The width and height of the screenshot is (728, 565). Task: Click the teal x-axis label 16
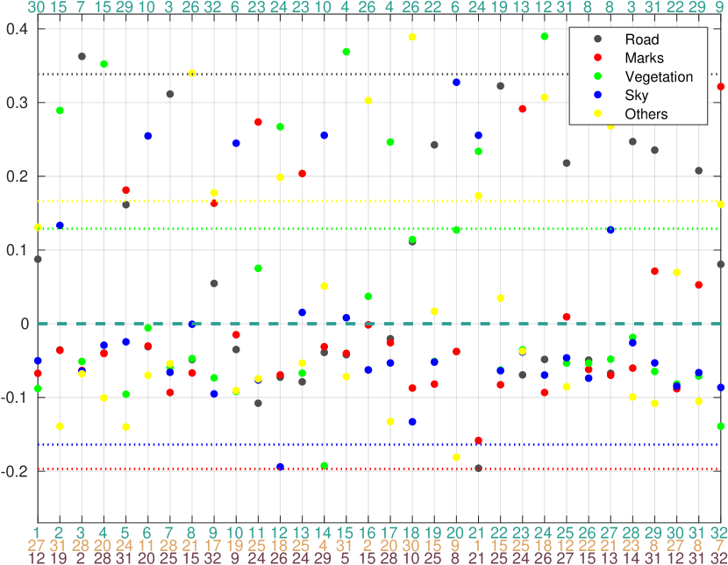(x=368, y=533)
